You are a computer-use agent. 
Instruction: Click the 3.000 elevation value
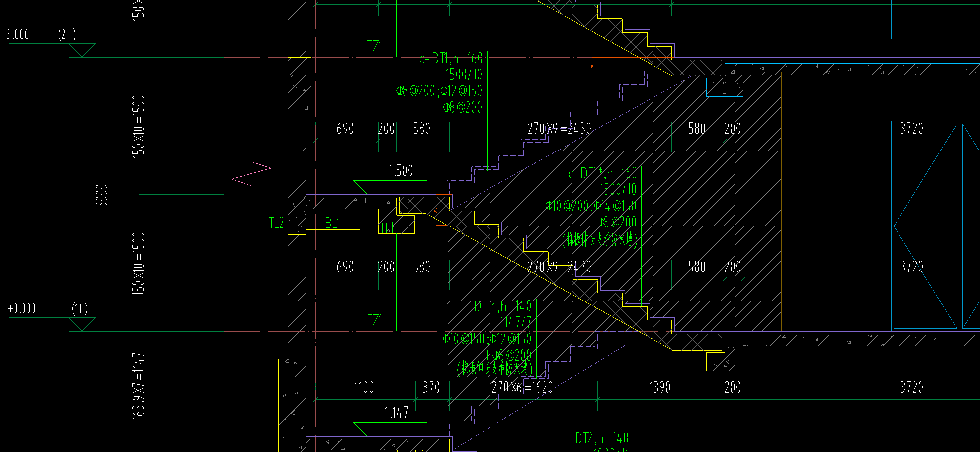(18, 35)
